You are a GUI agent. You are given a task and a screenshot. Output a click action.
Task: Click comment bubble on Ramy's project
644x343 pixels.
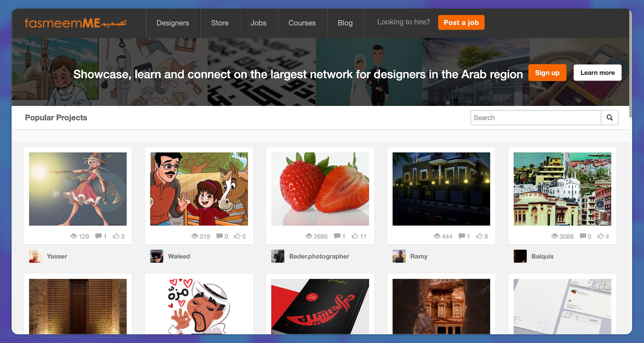click(x=462, y=236)
